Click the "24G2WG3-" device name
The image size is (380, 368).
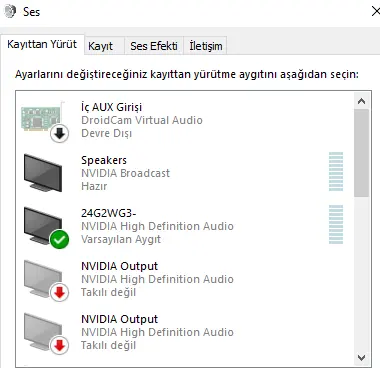pos(109,213)
